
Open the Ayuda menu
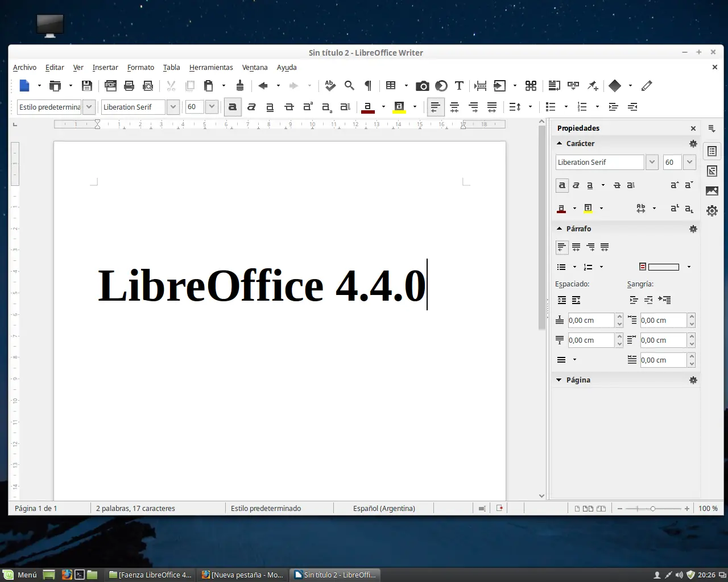point(287,67)
